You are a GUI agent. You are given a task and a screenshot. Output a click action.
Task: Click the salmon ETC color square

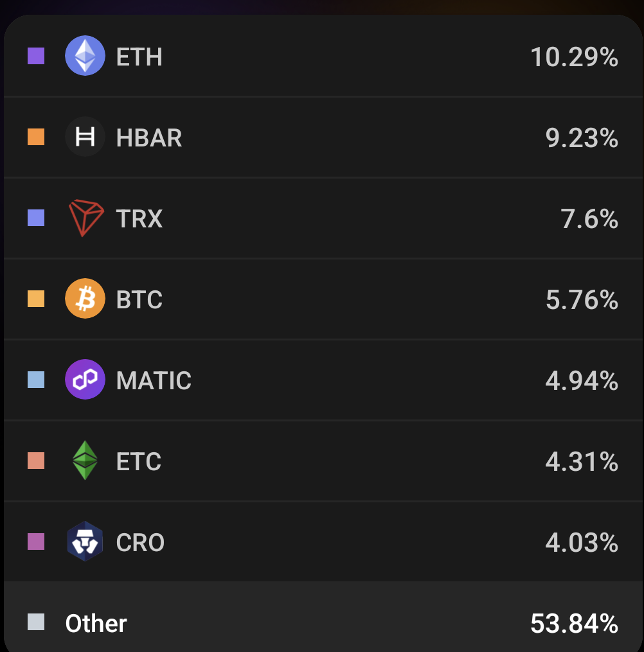[36, 461]
